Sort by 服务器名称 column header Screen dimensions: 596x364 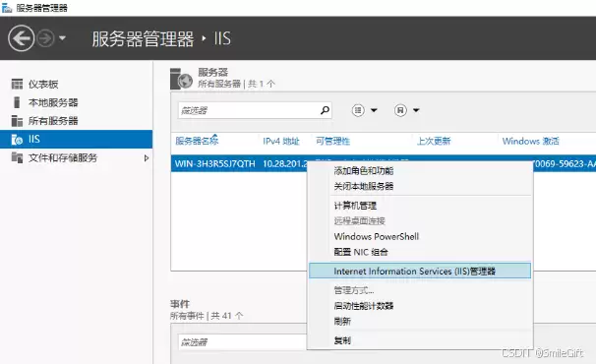pyautogui.click(x=197, y=141)
